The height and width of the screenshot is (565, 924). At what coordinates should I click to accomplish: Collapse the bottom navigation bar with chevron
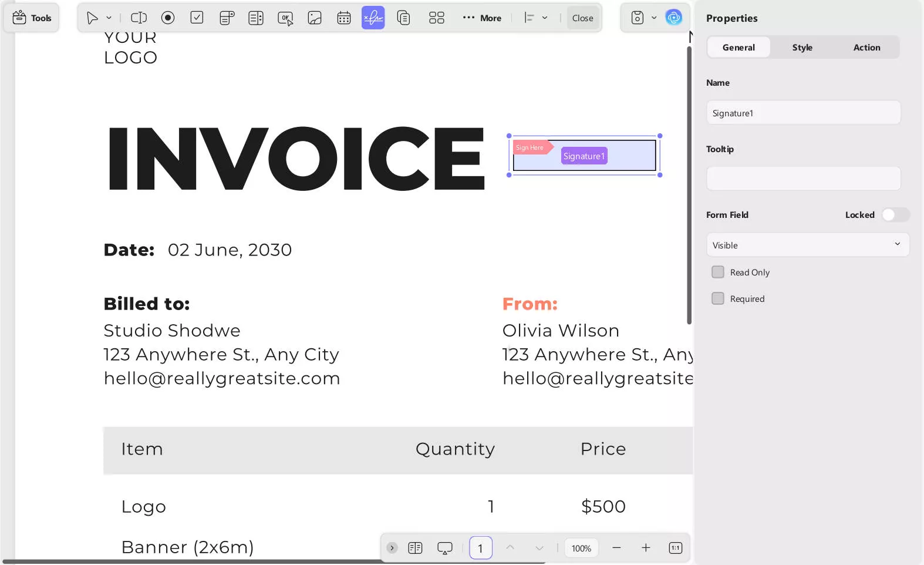click(392, 548)
